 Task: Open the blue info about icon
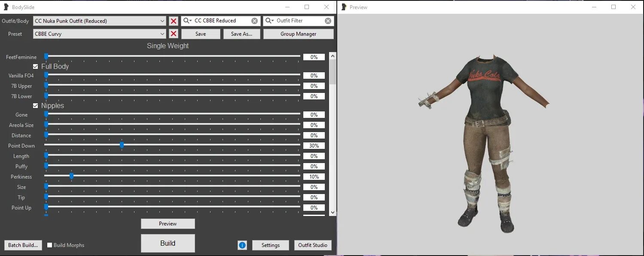point(242,245)
